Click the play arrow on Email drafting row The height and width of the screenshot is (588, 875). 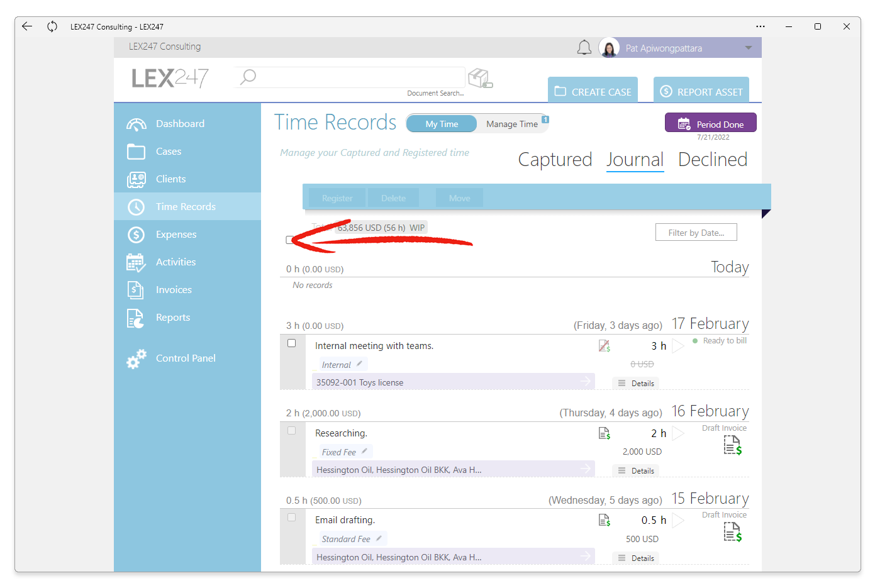click(x=677, y=520)
